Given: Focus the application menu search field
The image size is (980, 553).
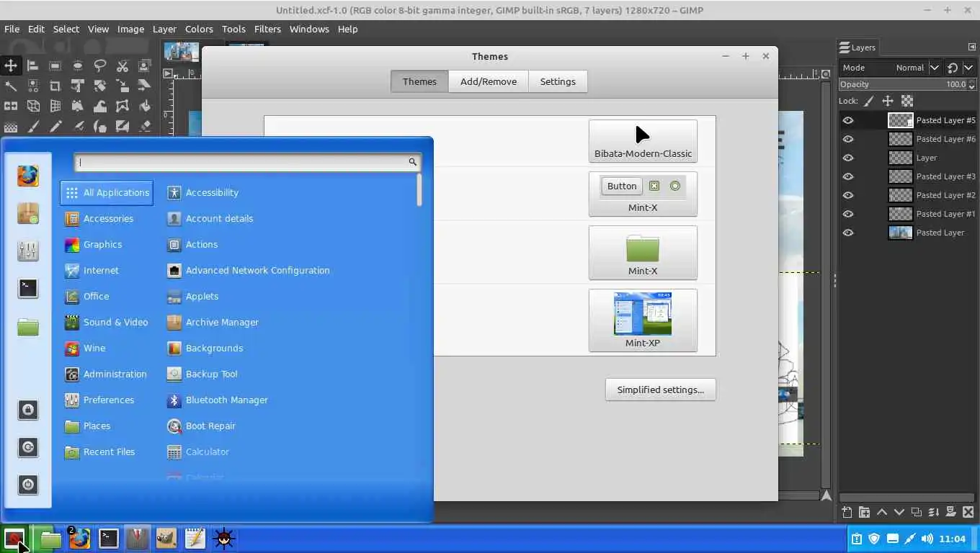Looking at the screenshot, I should point(247,162).
